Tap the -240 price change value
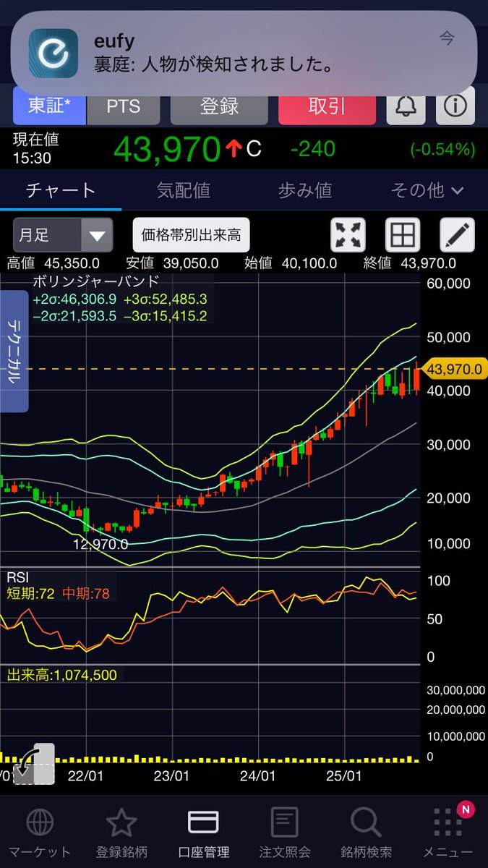 [x=313, y=150]
